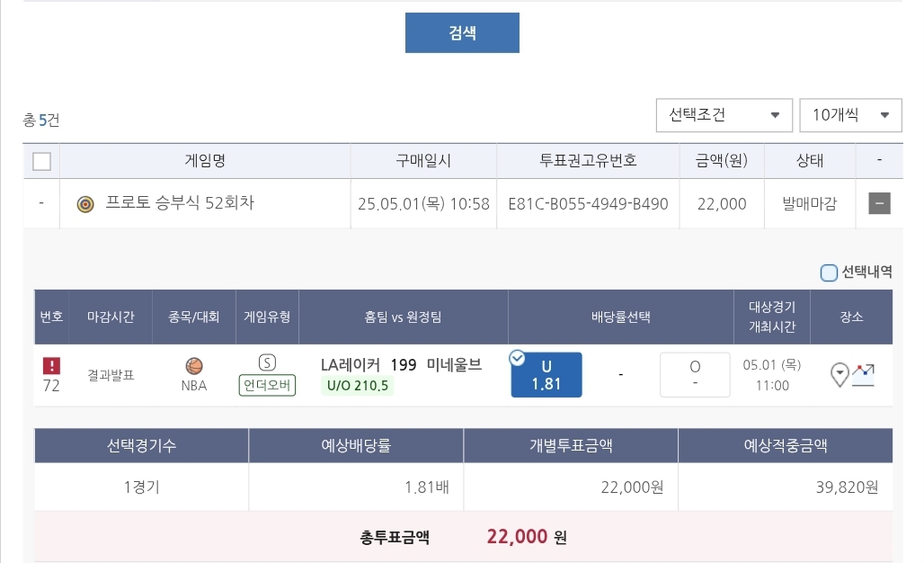Open the 선택조건 dropdown
This screenshot has width=924, height=563.
[724, 115]
